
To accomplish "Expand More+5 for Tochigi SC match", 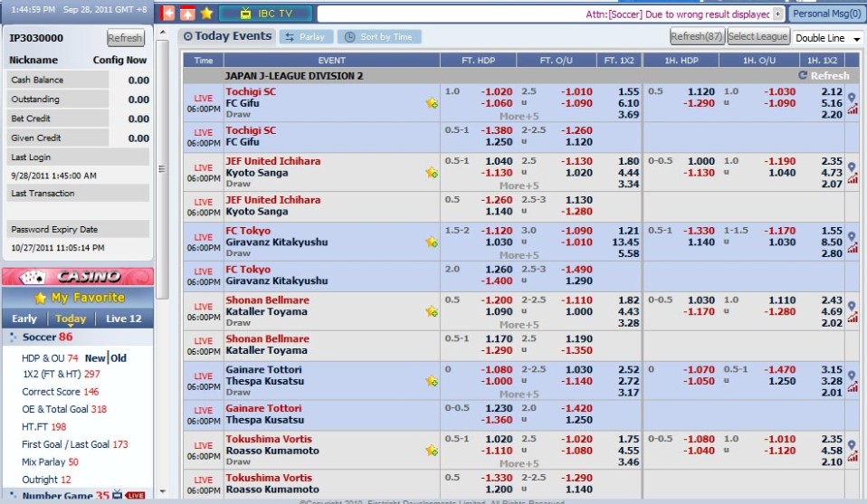I will click(x=519, y=116).
